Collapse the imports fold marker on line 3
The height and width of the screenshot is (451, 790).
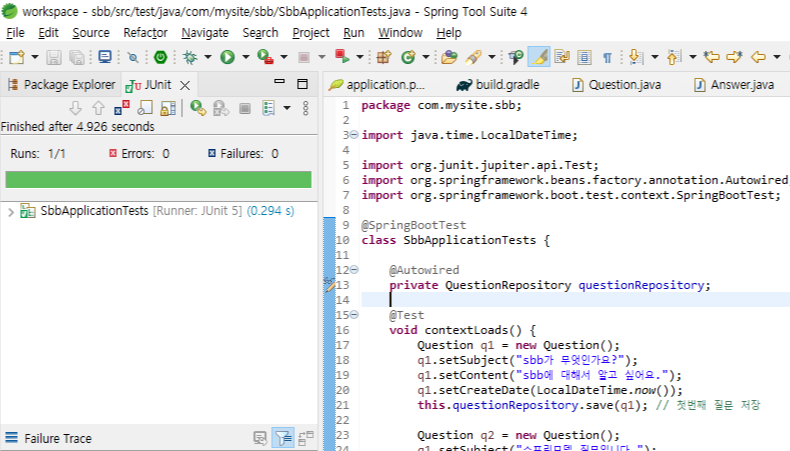[x=354, y=135]
